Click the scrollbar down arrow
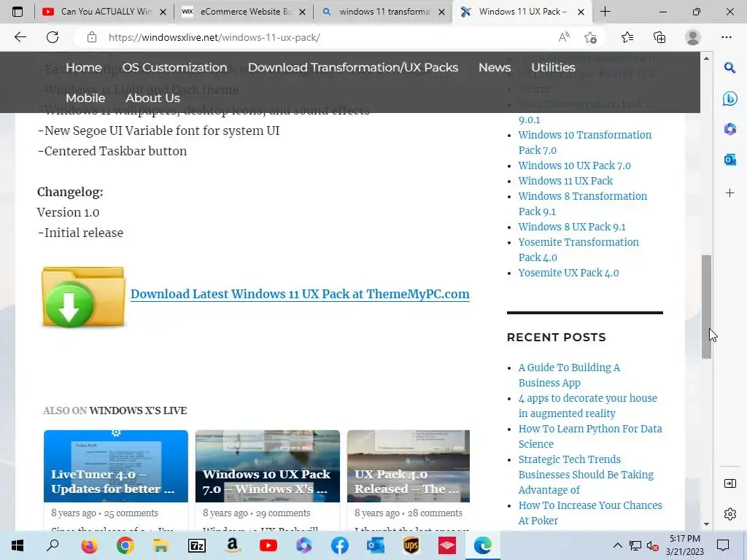 [706, 524]
